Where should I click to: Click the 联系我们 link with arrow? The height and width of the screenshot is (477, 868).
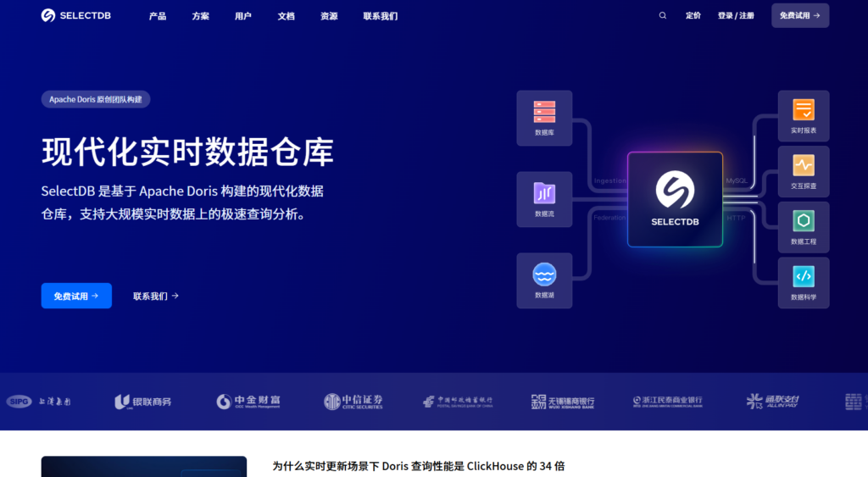(156, 296)
